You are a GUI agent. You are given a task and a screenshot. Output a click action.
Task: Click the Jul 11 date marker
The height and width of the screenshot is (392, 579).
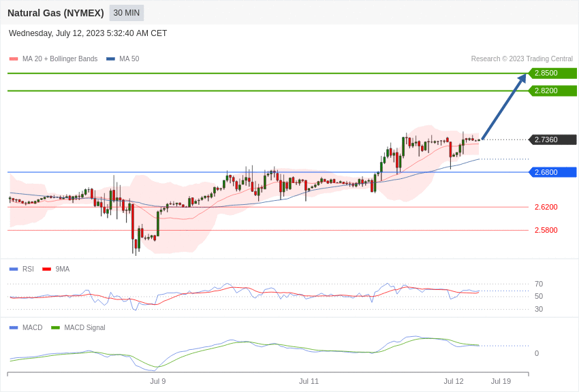point(309,381)
